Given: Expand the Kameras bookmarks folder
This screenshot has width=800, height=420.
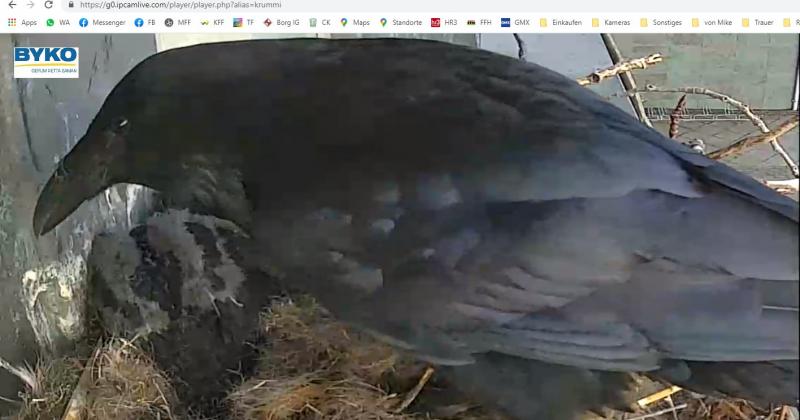Looking at the screenshot, I should click(x=611, y=22).
